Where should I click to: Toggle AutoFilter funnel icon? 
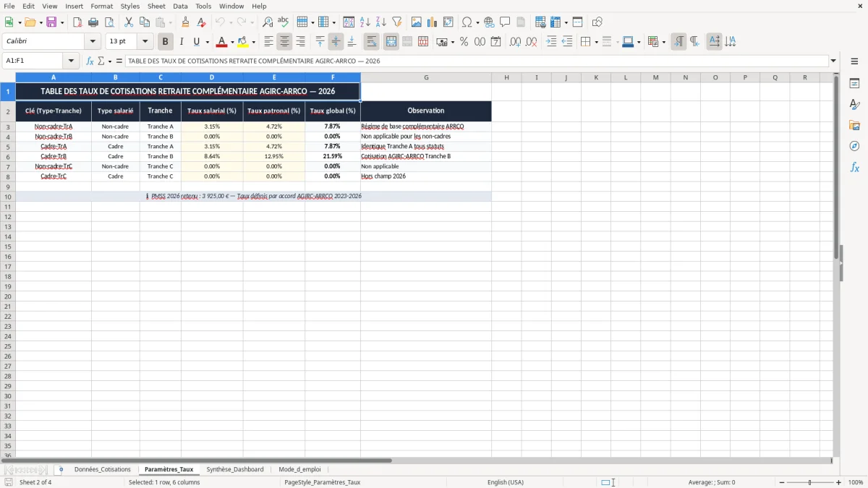(x=396, y=22)
